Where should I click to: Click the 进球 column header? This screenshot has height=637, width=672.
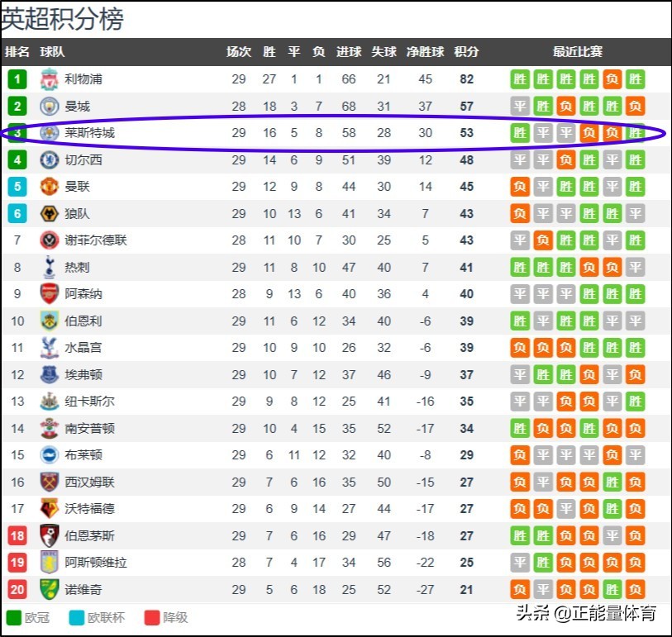pos(348,51)
